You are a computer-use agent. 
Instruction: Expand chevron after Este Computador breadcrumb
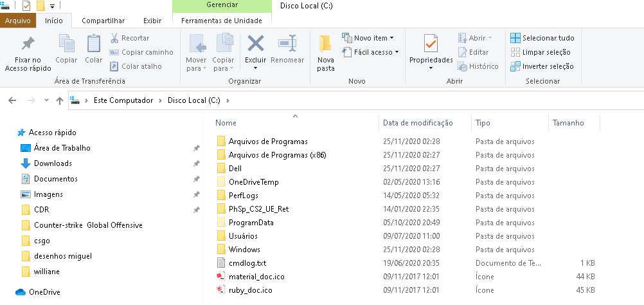click(x=160, y=101)
